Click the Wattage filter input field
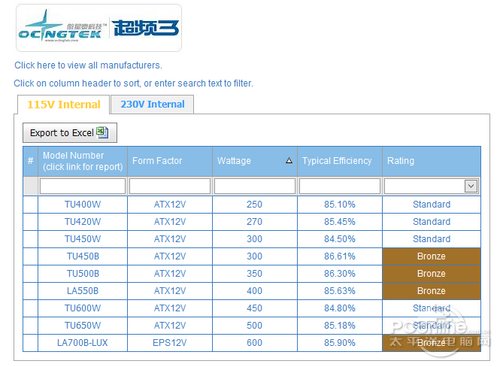500x367 pixels. 255,186
